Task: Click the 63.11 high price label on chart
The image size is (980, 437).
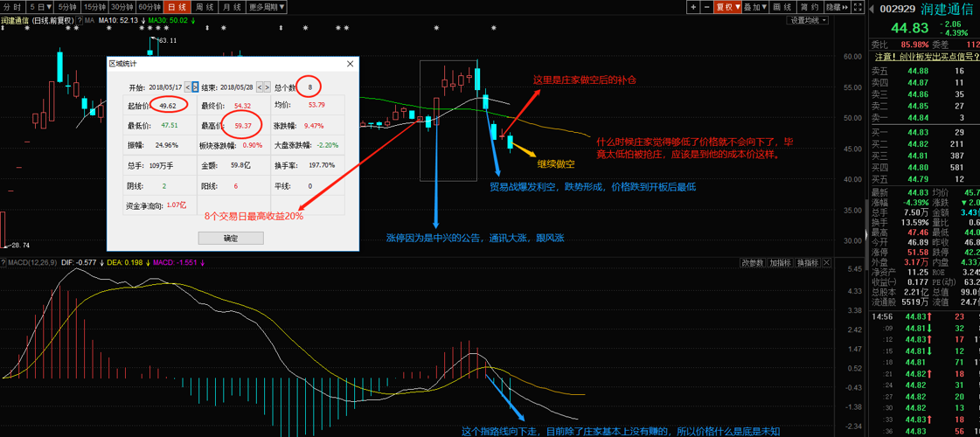Action: 167,40
